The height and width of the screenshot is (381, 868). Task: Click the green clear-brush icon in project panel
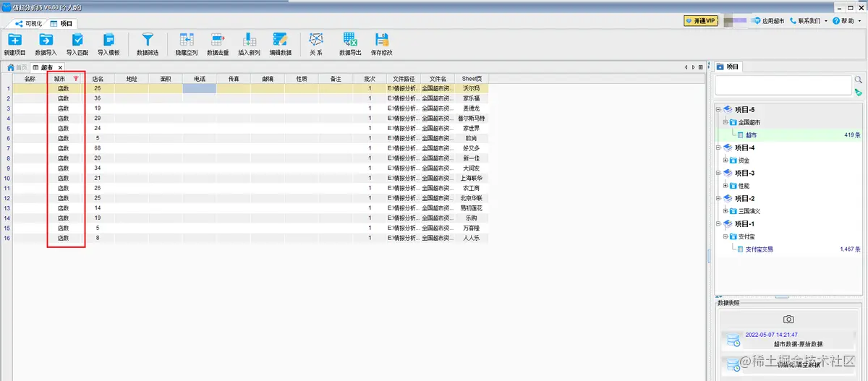pyautogui.click(x=859, y=93)
